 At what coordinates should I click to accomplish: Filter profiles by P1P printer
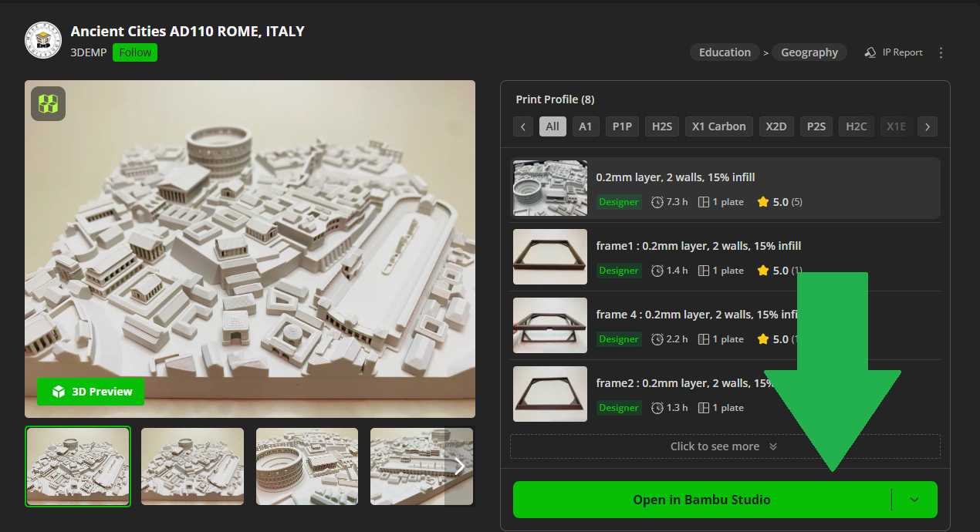tap(622, 126)
